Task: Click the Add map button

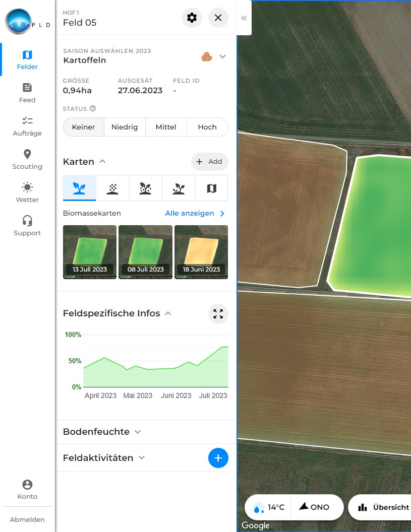Action: click(210, 162)
